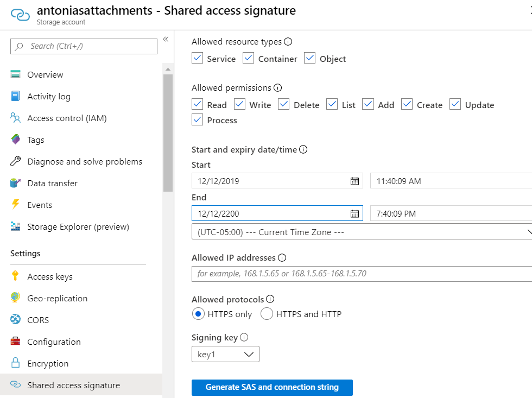The width and height of the screenshot is (532, 398).
Task: Toggle the Delete permission checkbox
Action: [283, 104]
